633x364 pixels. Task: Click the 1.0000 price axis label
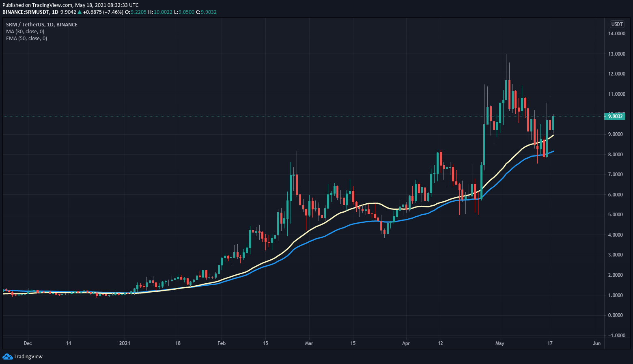[616, 295]
